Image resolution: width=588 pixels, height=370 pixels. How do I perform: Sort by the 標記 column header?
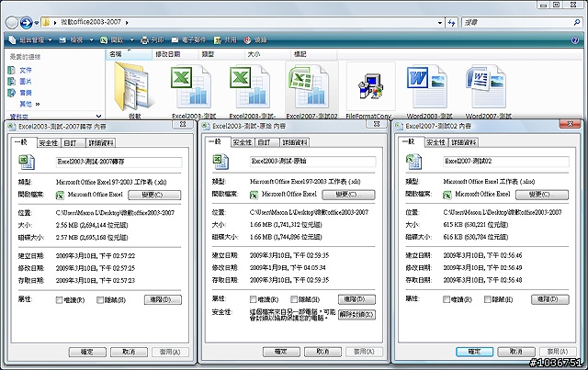pos(313,54)
